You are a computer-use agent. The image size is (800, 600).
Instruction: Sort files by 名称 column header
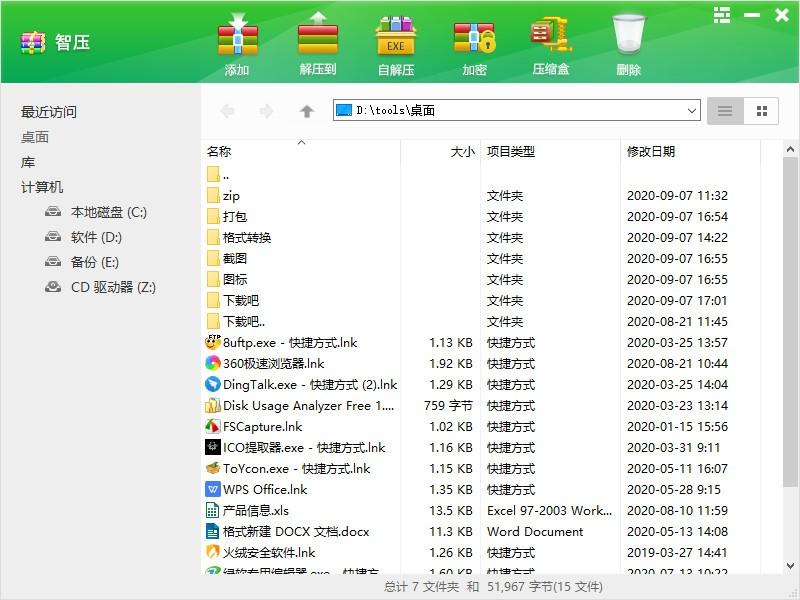click(x=219, y=152)
